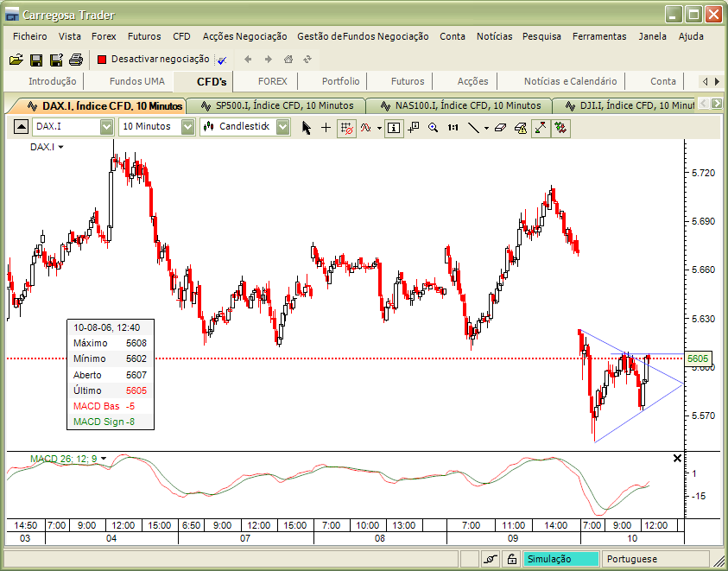
Task: Close the MACD indicator panel
Action: coord(678,458)
